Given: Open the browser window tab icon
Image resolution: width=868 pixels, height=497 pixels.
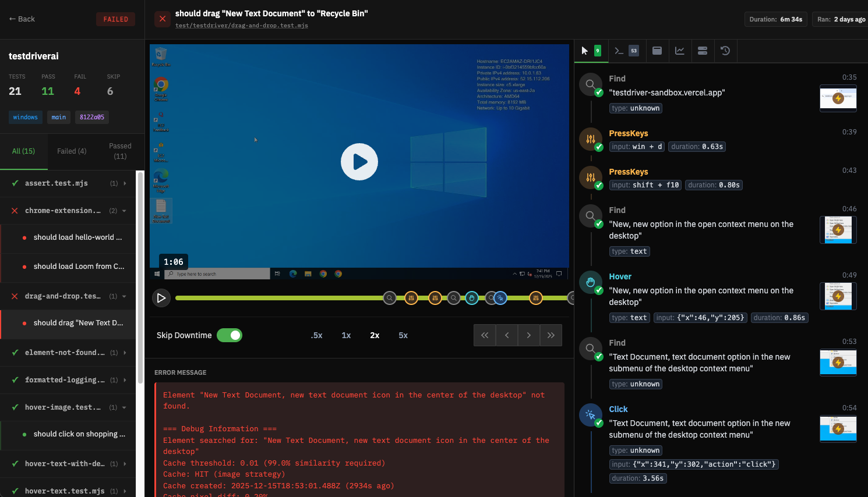Looking at the screenshot, I should pos(657,51).
